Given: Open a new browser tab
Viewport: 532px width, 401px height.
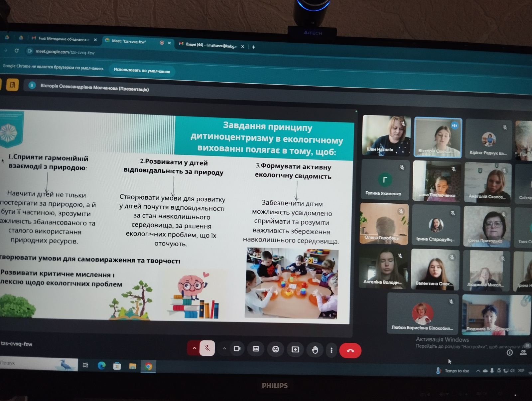Looking at the screenshot, I should click(254, 47).
